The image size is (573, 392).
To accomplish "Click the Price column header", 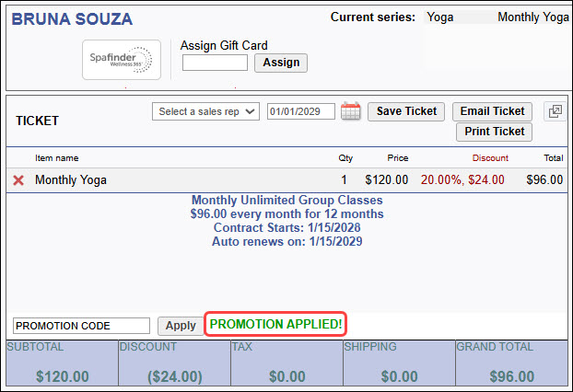I will (398, 158).
